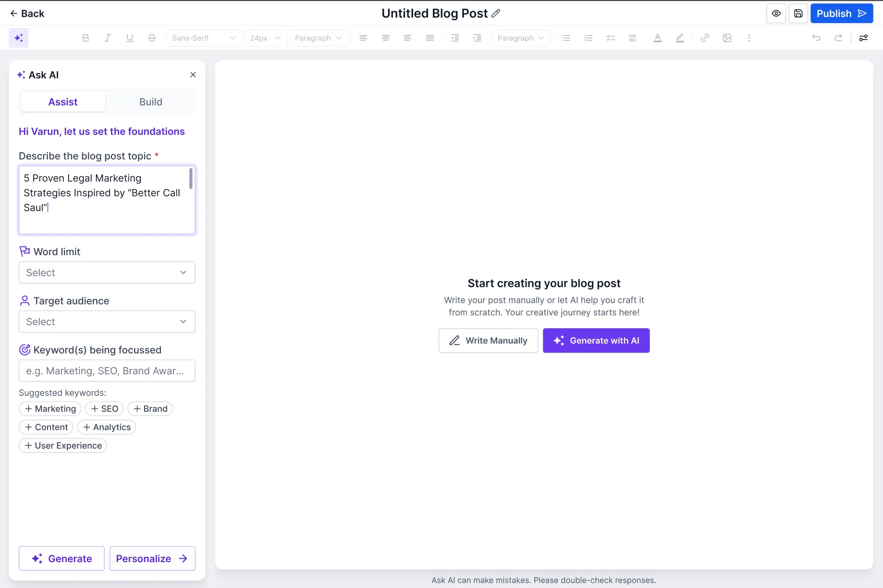Click the keywords being focussed input field
The width and height of the screenshot is (883, 588).
click(107, 371)
